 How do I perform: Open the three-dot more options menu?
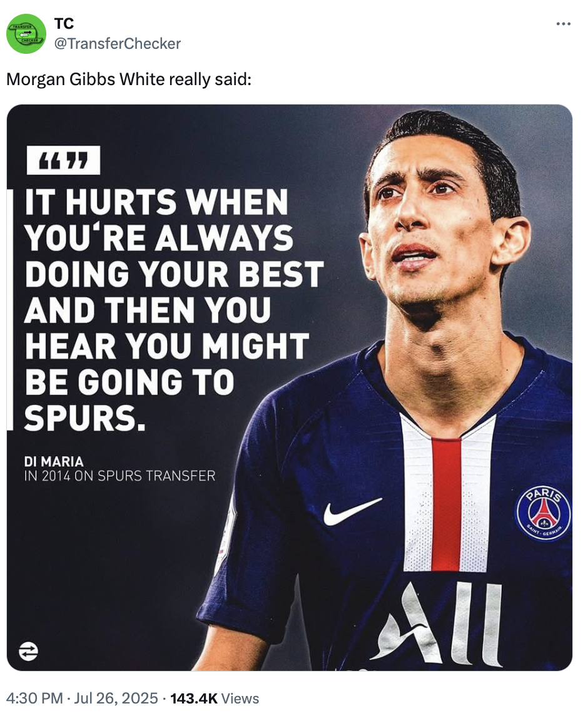pyautogui.click(x=563, y=23)
